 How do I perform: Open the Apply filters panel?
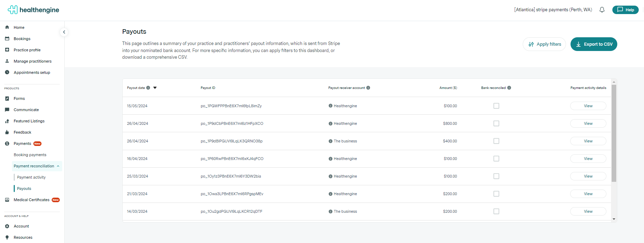pos(544,44)
